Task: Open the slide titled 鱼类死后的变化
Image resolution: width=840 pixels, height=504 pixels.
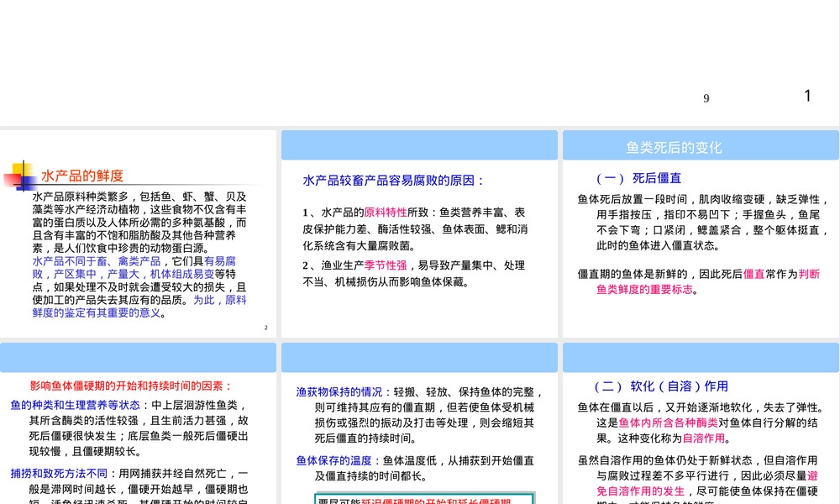Action: pos(701,234)
